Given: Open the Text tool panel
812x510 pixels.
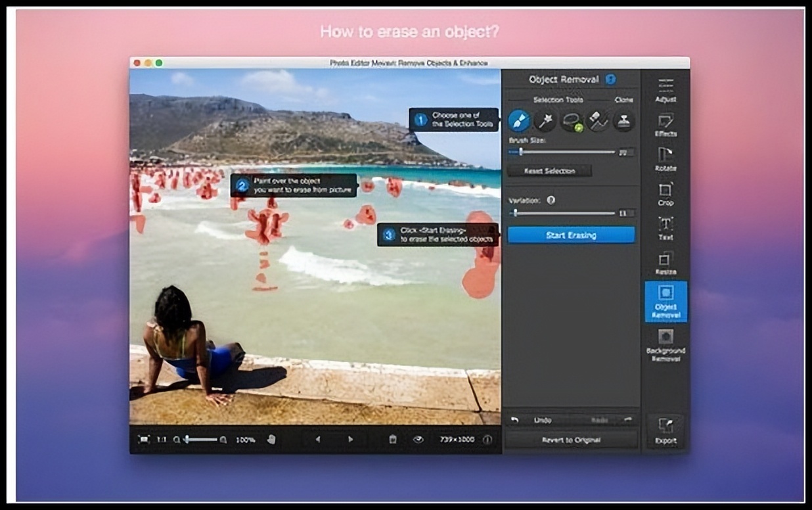Looking at the screenshot, I should click(665, 228).
